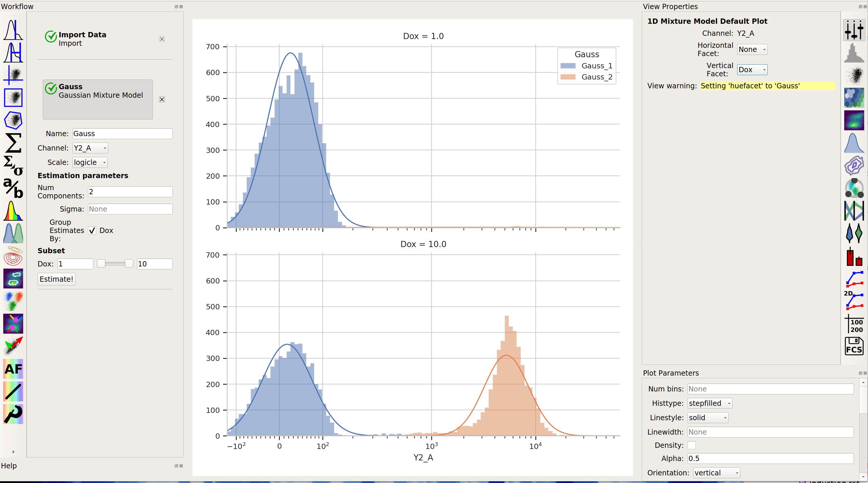Open the ratio a/b operation icon
The width and height of the screenshot is (868, 483).
(13, 188)
